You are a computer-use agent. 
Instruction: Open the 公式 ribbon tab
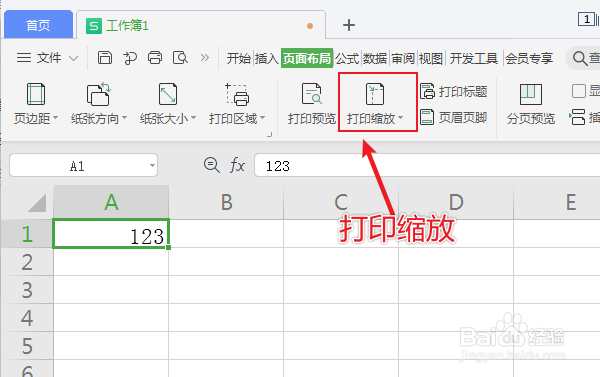click(x=347, y=59)
